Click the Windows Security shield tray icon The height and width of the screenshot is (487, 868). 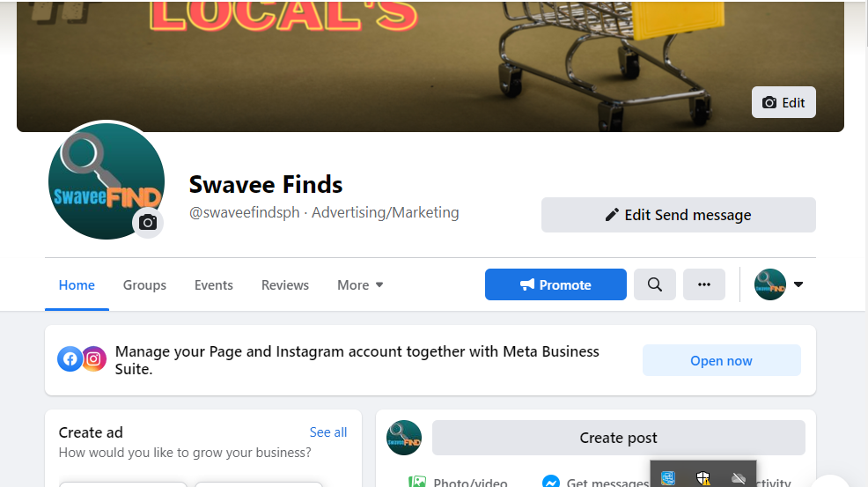[x=703, y=478]
